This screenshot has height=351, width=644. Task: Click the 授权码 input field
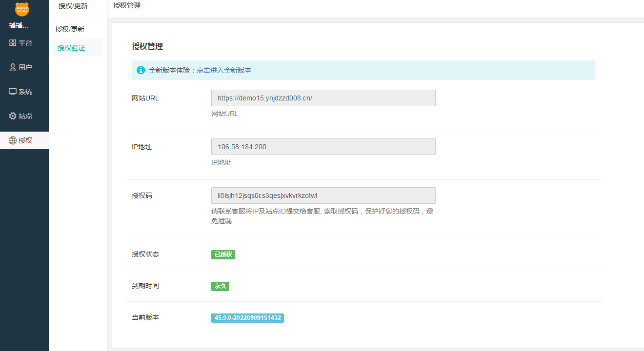pyautogui.click(x=323, y=195)
